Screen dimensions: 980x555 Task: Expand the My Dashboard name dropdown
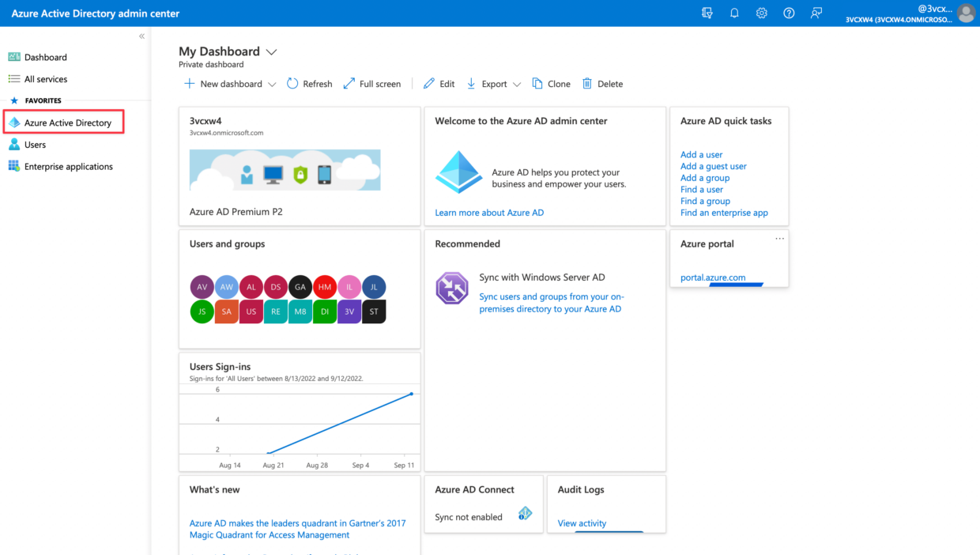[x=272, y=51]
